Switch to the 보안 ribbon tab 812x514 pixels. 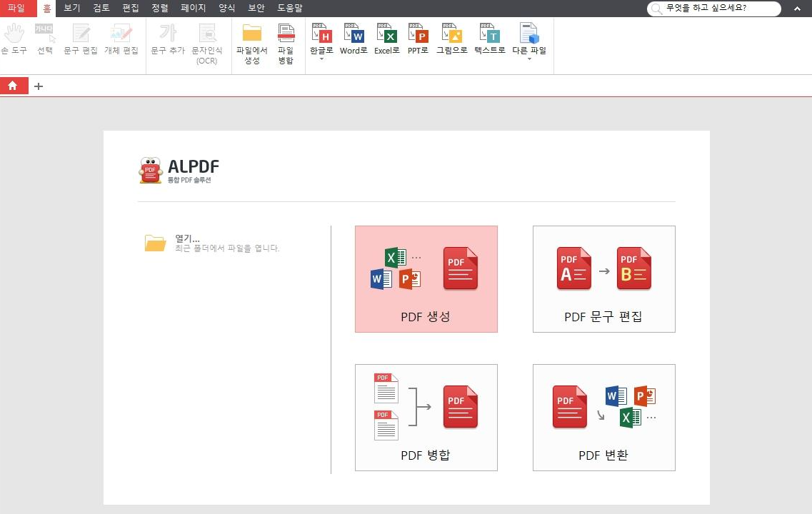click(256, 9)
